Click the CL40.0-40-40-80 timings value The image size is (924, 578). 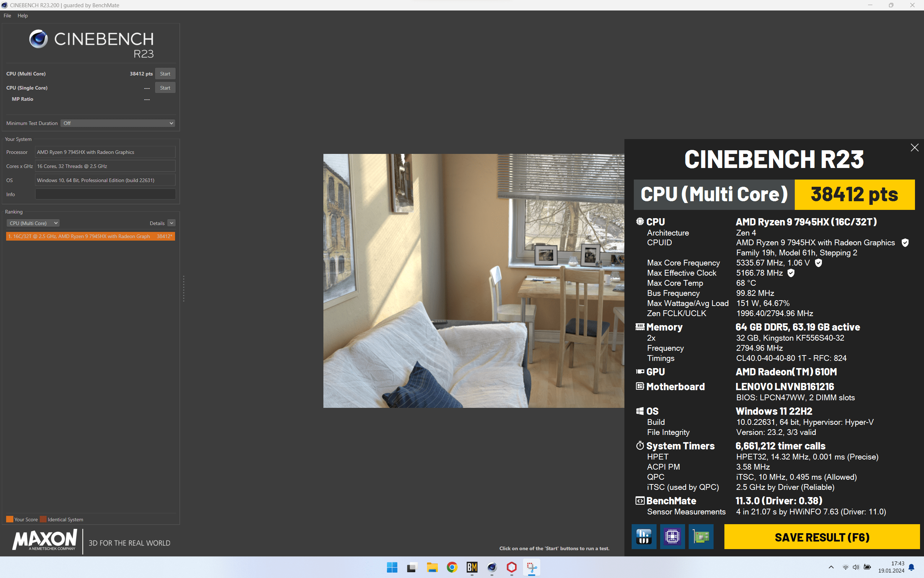[791, 358]
